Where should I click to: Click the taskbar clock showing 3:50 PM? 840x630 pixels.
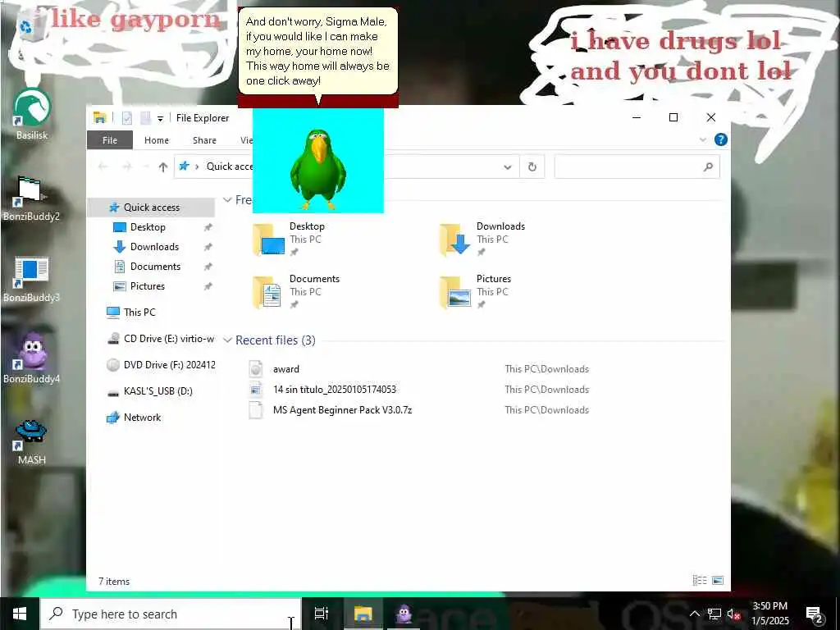pos(769,614)
